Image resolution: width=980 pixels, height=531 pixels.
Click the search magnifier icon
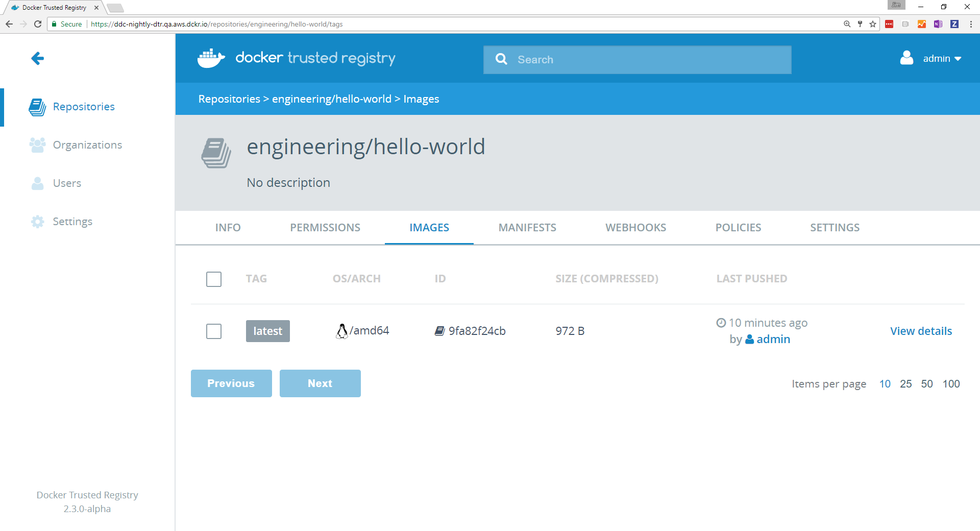[x=501, y=60]
